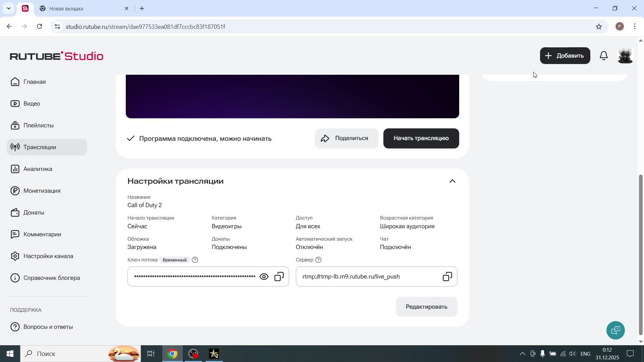Reveal the stream key with eye icon
This screenshot has height=362, width=644.
[264, 277]
